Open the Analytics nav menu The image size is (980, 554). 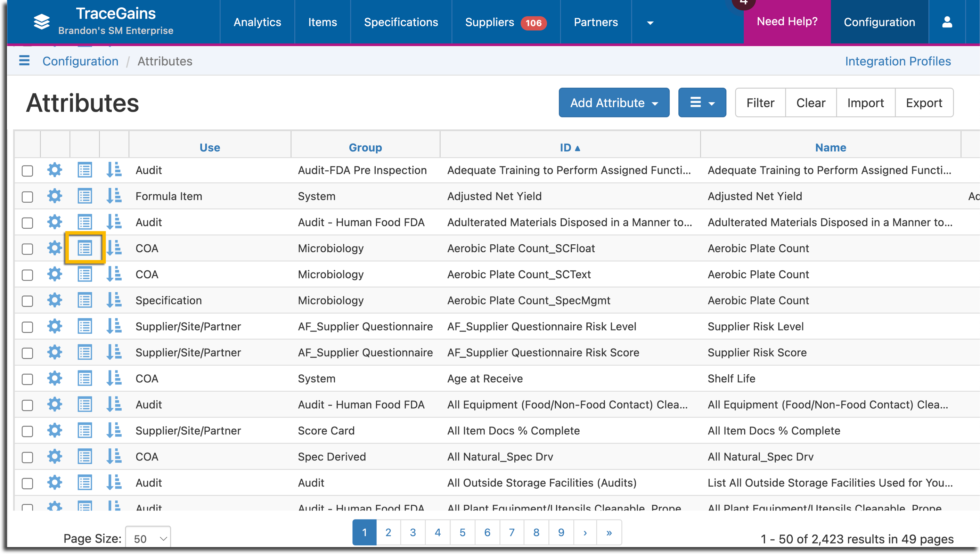pyautogui.click(x=257, y=22)
